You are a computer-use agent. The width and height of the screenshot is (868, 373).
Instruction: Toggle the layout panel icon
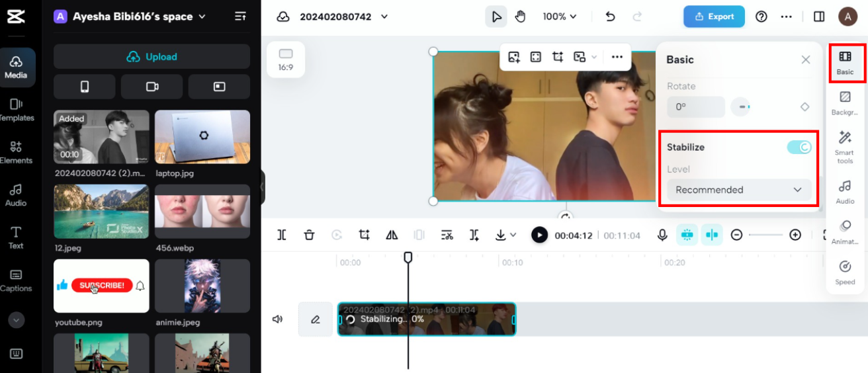[819, 17]
